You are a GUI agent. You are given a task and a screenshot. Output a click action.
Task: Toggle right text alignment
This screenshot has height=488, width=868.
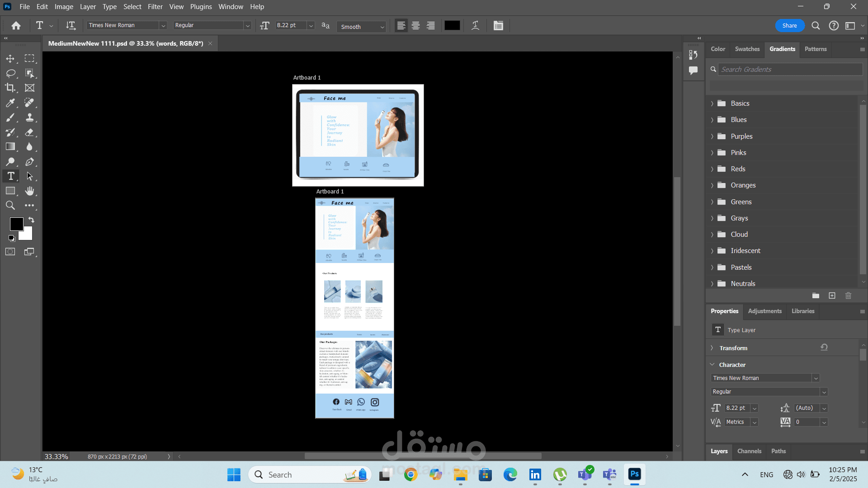point(430,26)
